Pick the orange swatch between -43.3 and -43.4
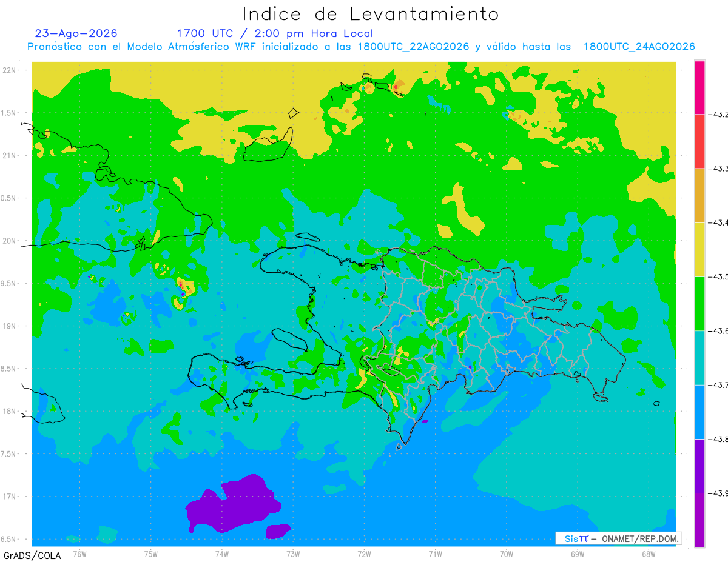Screen dimensions: 728x562 tap(699, 195)
